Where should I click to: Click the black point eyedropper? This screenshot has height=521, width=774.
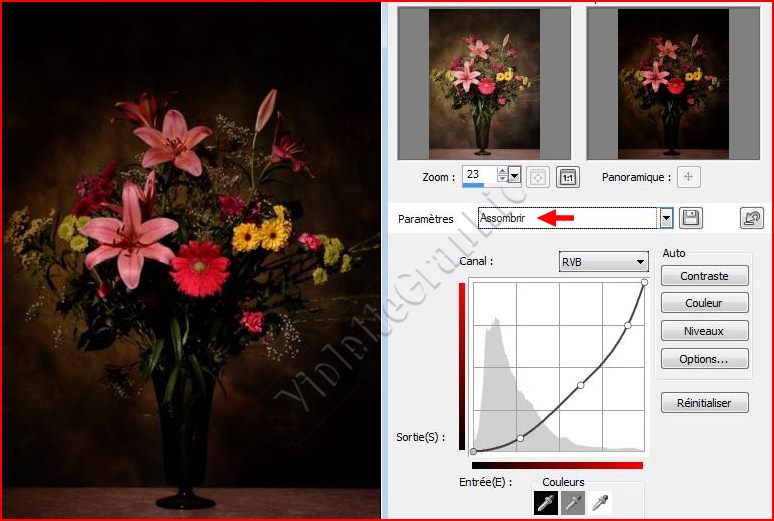547,503
